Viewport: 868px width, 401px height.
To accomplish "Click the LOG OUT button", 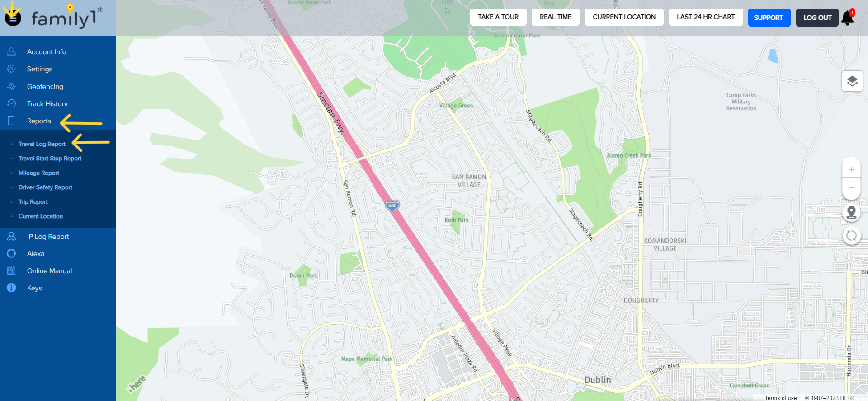I will pos(817,18).
